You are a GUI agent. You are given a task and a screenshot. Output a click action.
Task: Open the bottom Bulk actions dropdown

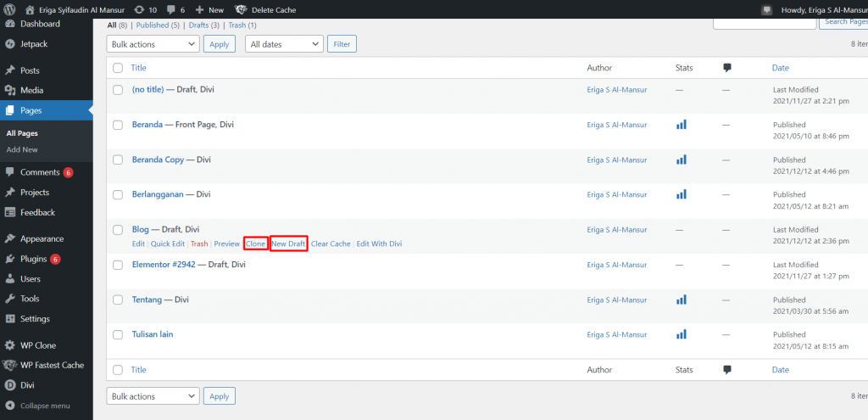click(153, 396)
